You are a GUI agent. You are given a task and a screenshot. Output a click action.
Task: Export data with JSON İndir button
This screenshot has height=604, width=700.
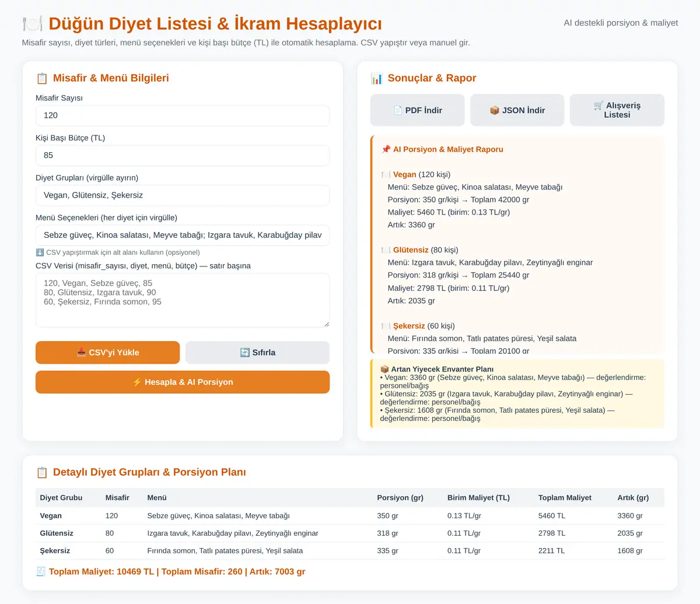tap(517, 110)
